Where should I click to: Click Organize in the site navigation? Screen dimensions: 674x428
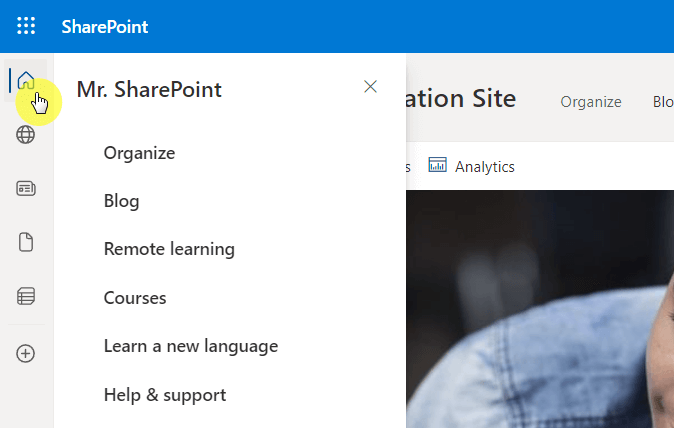coord(591,102)
